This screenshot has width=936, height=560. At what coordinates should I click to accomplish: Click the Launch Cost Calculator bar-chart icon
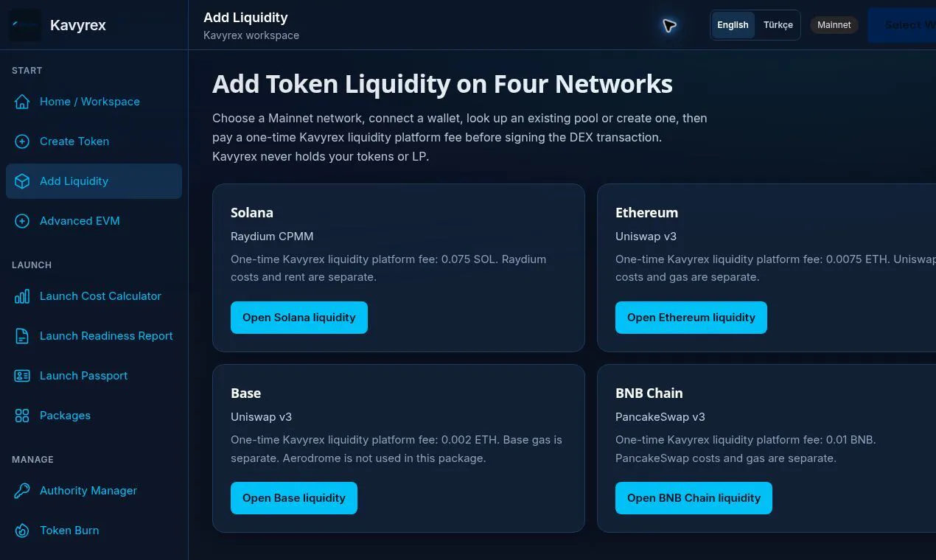pos(22,296)
